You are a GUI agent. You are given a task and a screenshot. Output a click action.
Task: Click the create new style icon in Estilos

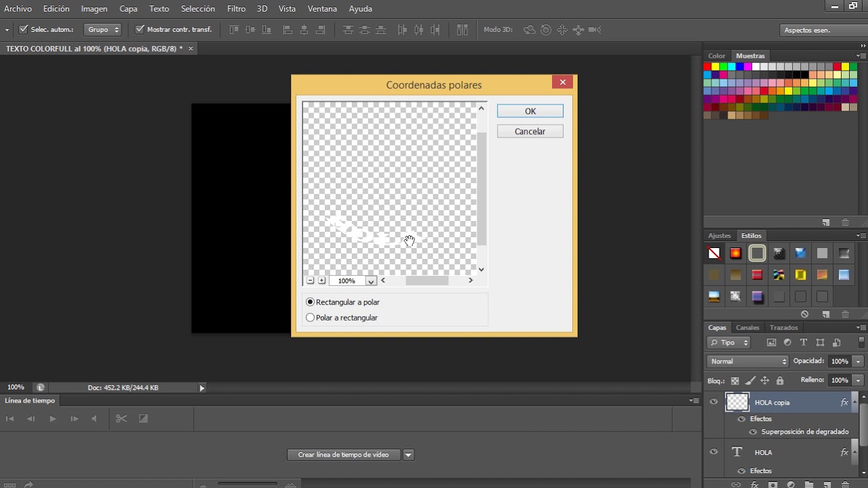826,314
